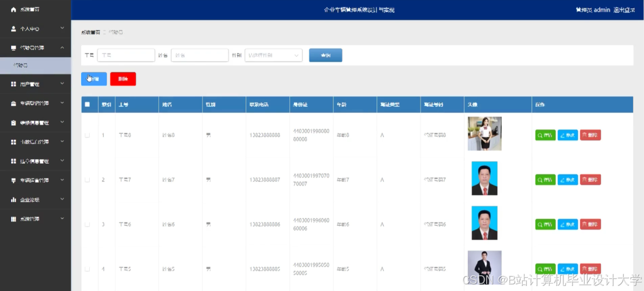This screenshot has width=644, height=291.
Task: Click the 年龄6 cell
Action: (x=343, y=225)
